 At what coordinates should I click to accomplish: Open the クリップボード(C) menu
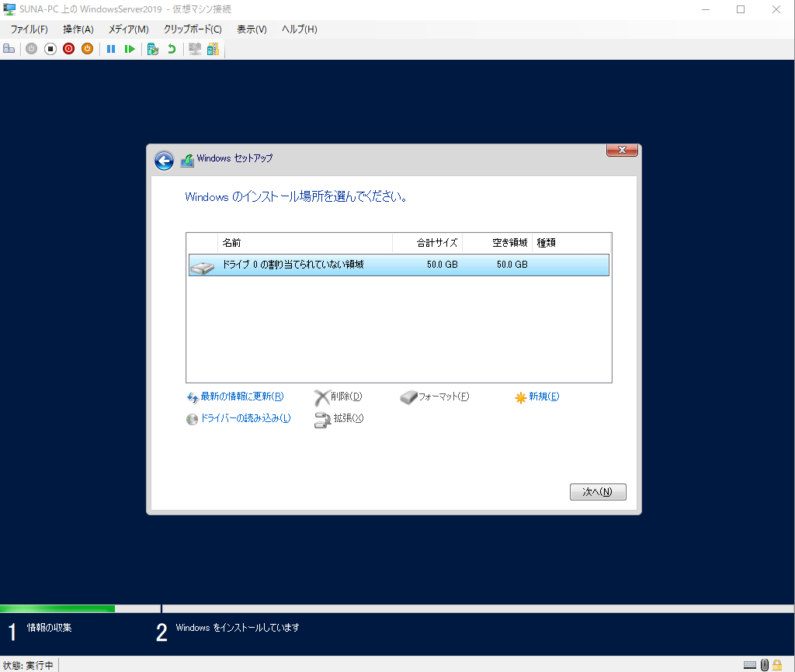[193, 29]
